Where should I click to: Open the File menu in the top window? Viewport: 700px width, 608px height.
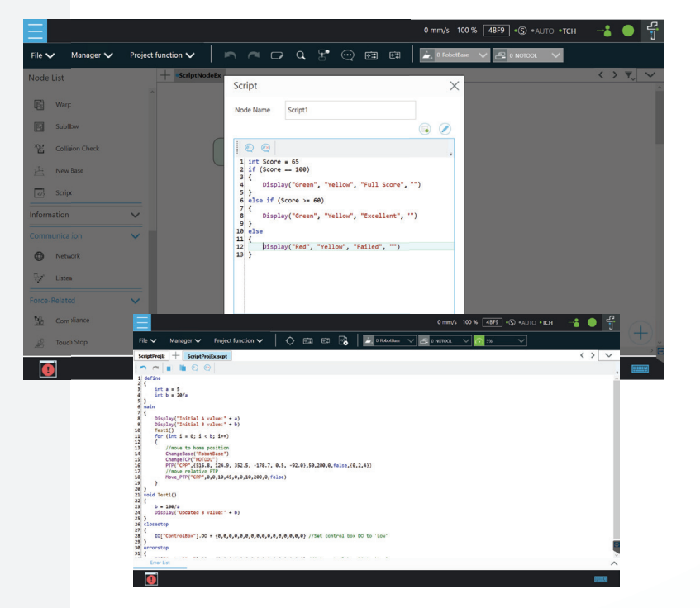tap(42, 55)
